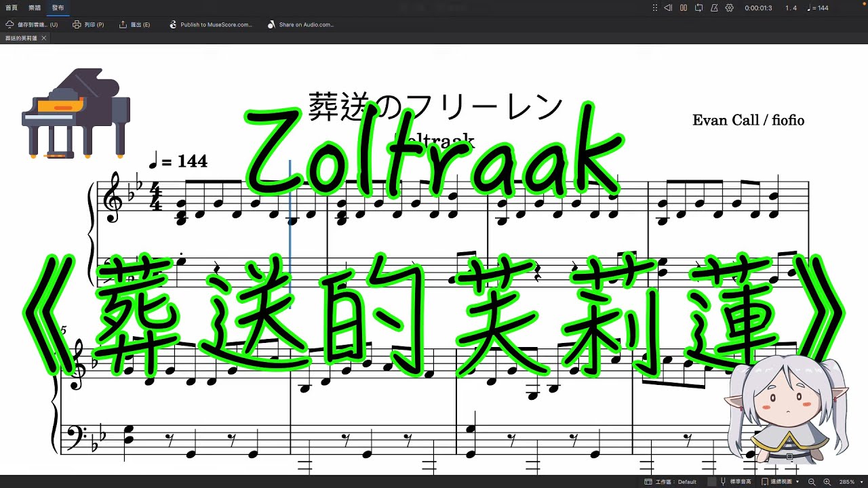Click Publish to MuseScore.com

[210, 24]
